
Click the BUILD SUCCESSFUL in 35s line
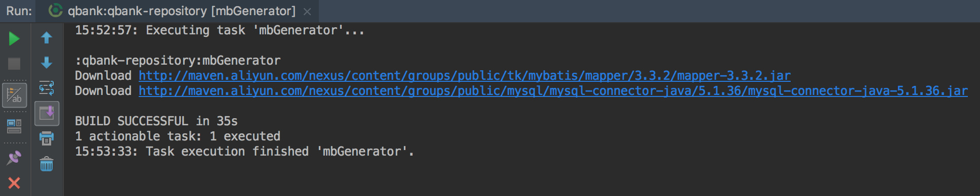pos(156,121)
